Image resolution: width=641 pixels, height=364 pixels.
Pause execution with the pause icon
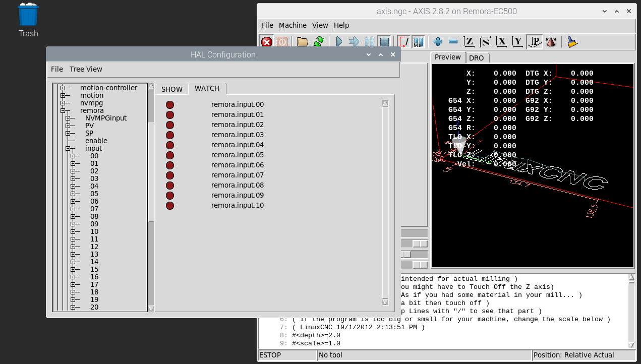(x=369, y=42)
